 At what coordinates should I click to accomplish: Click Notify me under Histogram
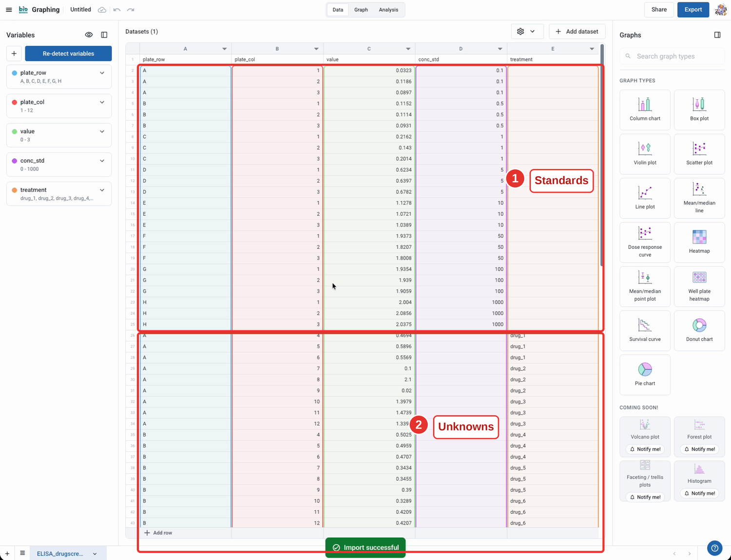click(x=699, y=493)
